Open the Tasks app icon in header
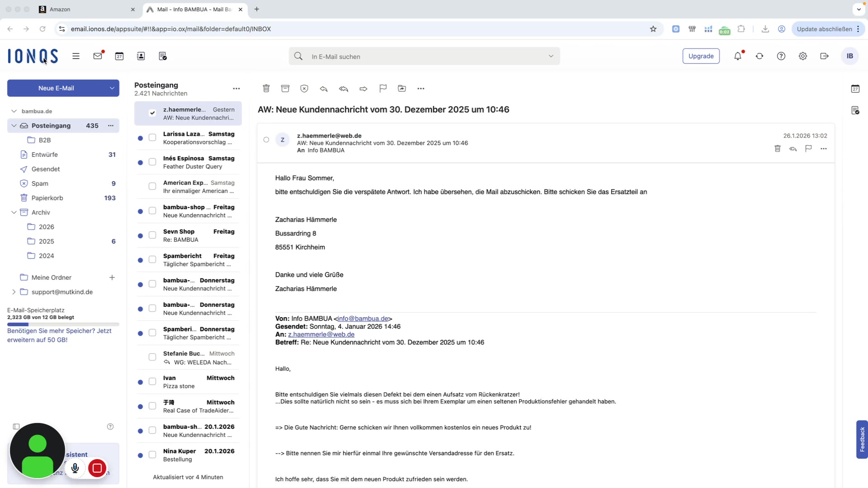Screen dimensions: 868x488 pyautogui.click(x=163, y=56)
